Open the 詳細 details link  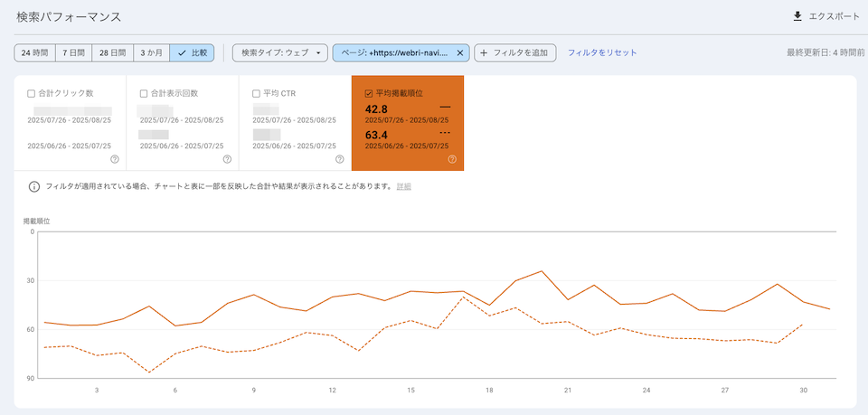click(x=404, y=187)
